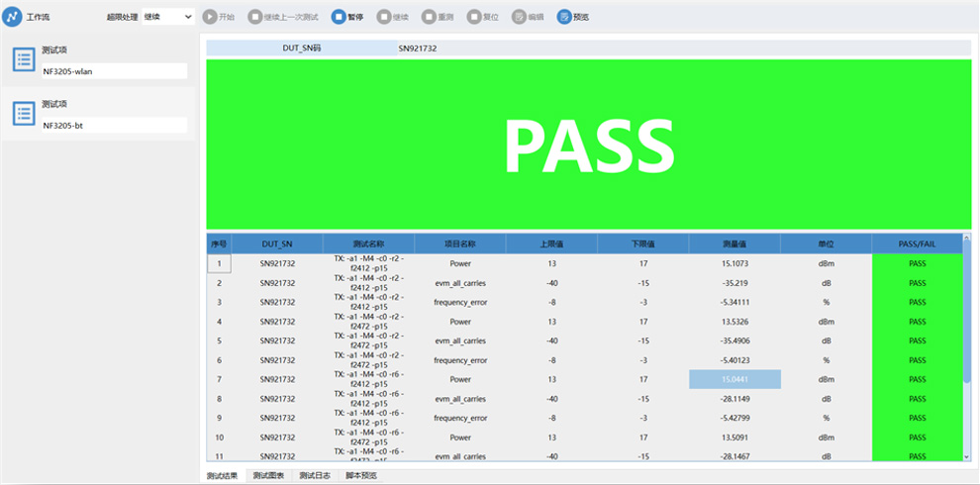Click the 测量值 column header
Image resolution: width=980 pixels, height=485 pixels.
click(x=735, y=243)
